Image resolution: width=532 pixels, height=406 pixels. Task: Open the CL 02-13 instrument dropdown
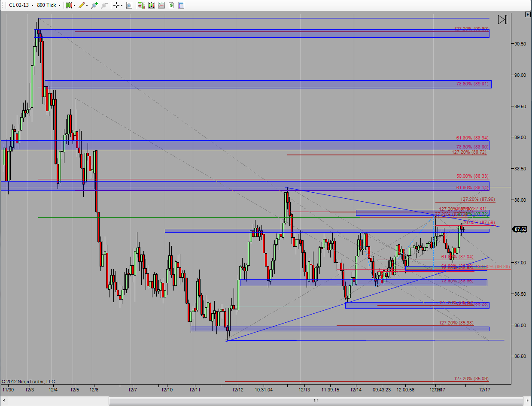[x=21, y=5]
